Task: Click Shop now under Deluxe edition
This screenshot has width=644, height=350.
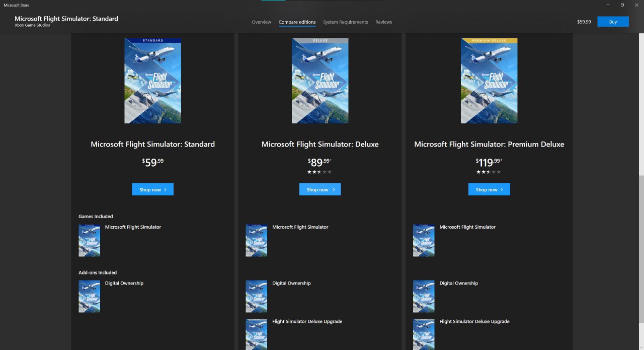Action: [319, 189]
